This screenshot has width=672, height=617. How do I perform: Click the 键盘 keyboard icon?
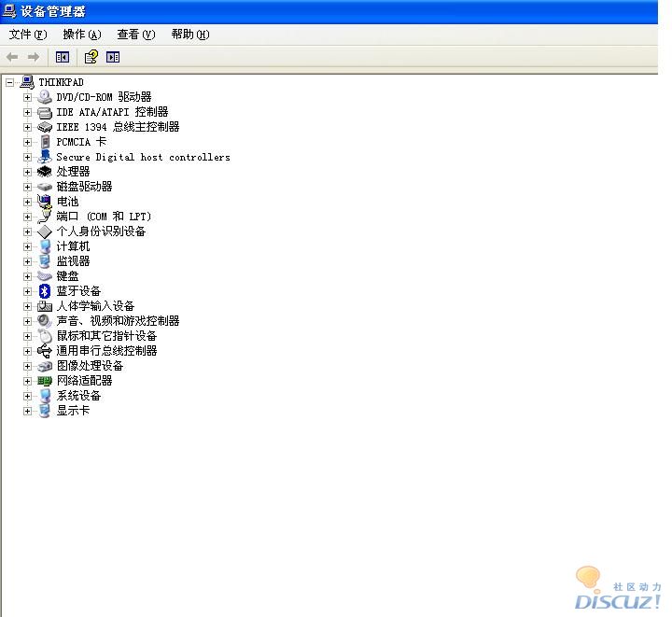coord(45,276)
